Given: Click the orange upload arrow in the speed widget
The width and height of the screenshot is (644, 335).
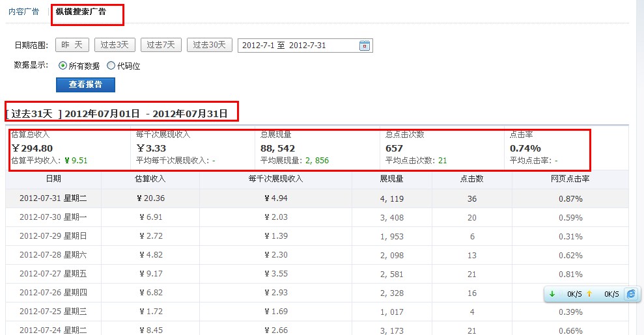Looking at the screenshot, I should (589, 293).
